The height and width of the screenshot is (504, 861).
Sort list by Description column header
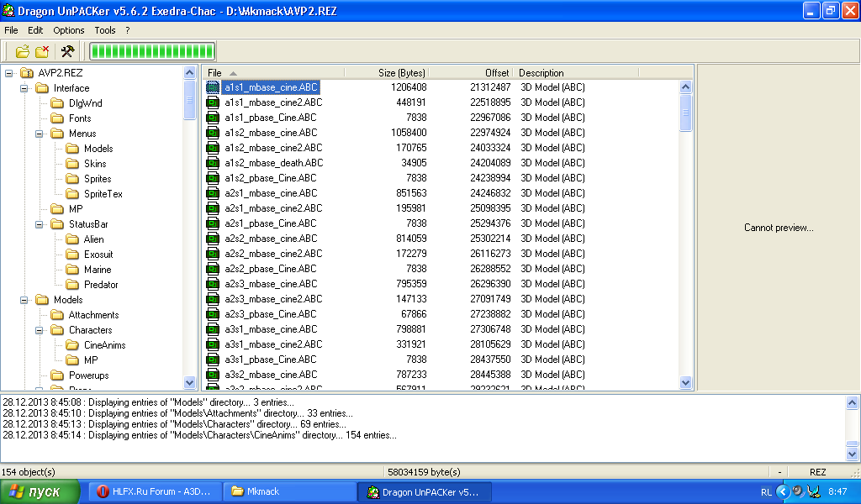[576, 73]
